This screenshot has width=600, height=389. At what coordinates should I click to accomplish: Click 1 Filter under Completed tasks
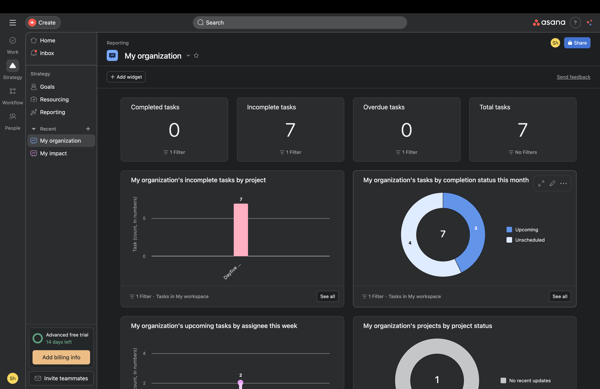174,152
